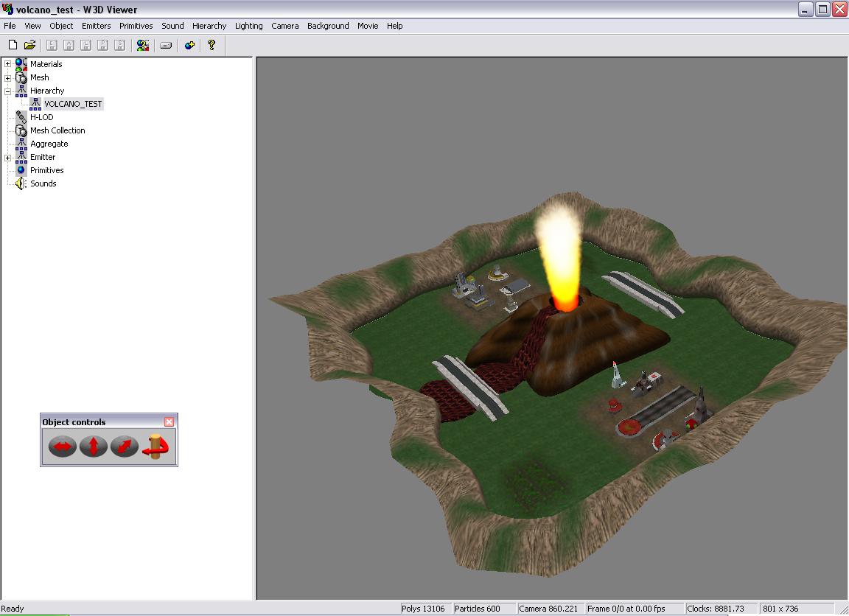Click the Open folder toolbar icon
Viewport: 849px width, 616px height.
[29, 45]
